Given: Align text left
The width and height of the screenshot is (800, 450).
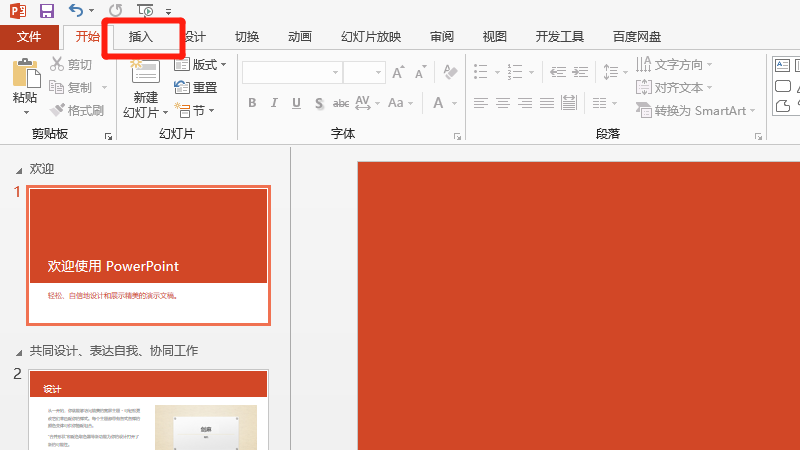Looking at the screenshot, I should point(481,103).
